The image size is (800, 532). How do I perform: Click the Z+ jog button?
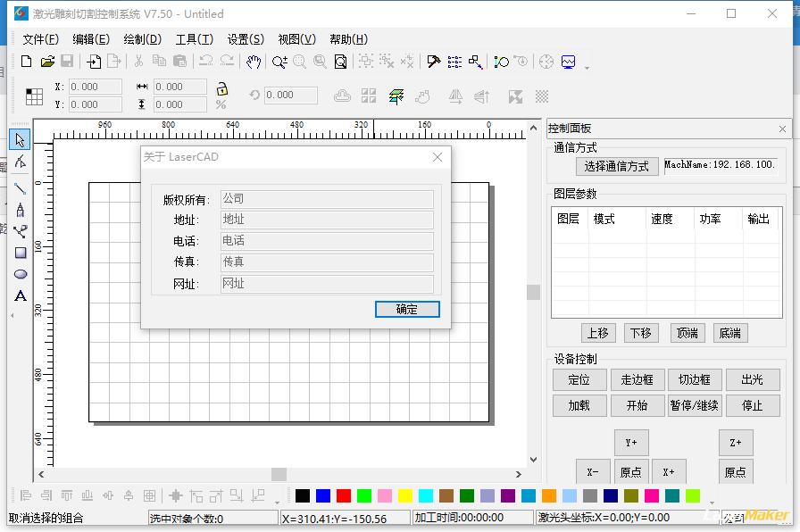(736, 443)
